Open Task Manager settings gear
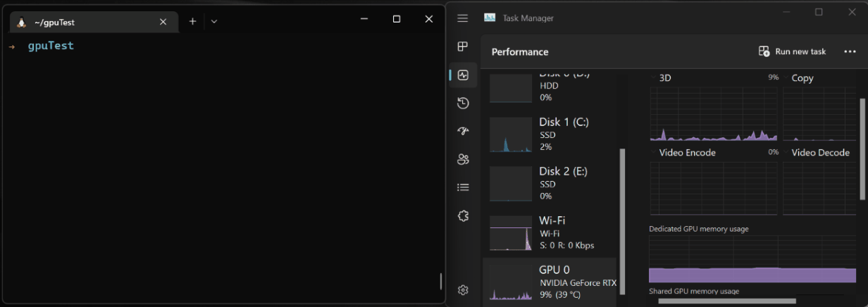 point(463,290)
